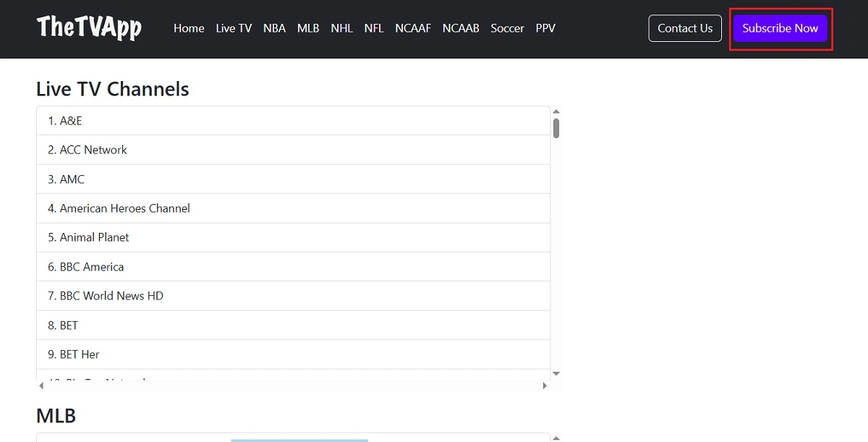Screen dimensions: 868x442
Task: Open the MLB nav link
Action: click(308, 28)
